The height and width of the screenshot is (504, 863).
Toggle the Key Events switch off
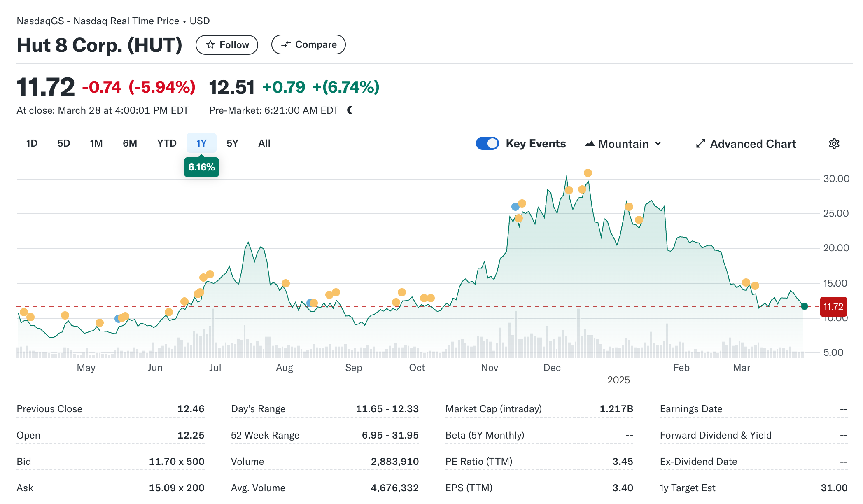coord(487,143)
